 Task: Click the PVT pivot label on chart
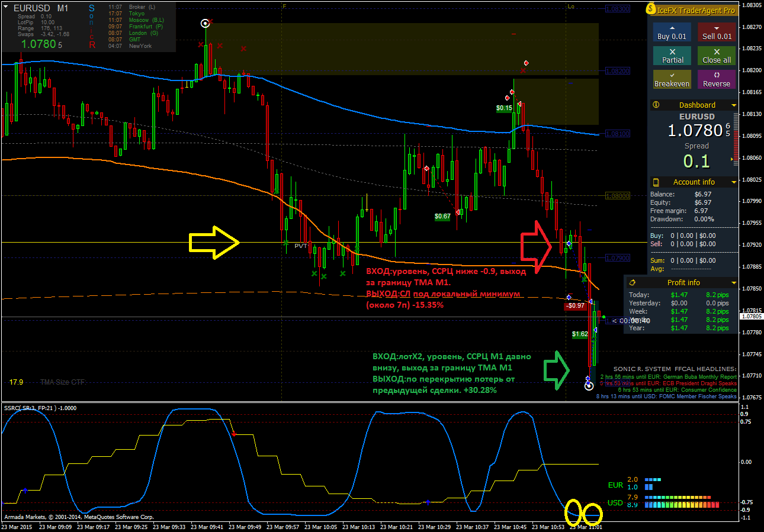[301, 246]
